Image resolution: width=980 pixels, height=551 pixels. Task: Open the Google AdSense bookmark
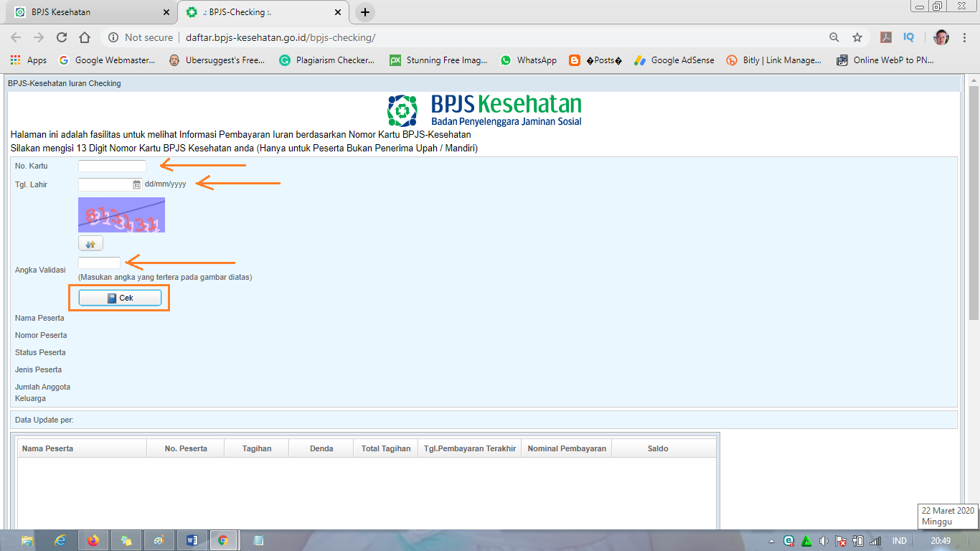point(674,60)
